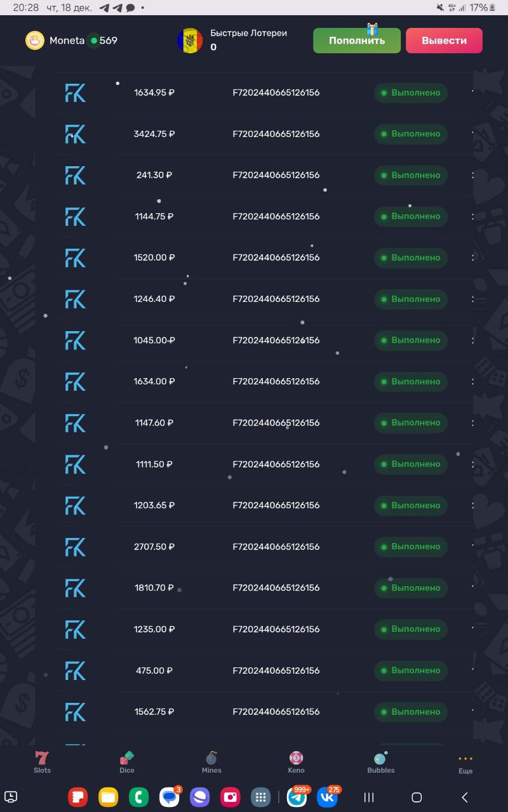Open the VK app in dock

328,797
